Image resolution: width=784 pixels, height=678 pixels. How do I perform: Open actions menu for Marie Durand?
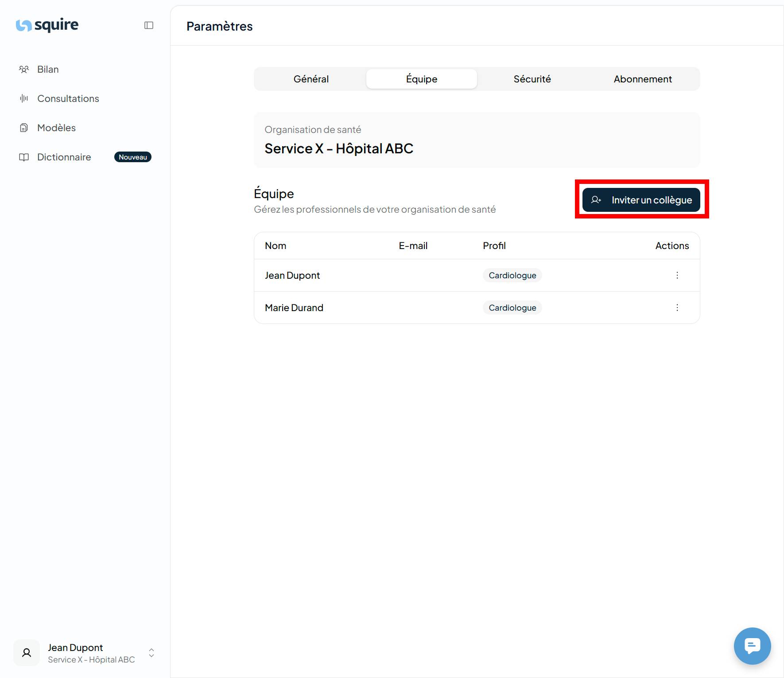[x=677, y=308]
